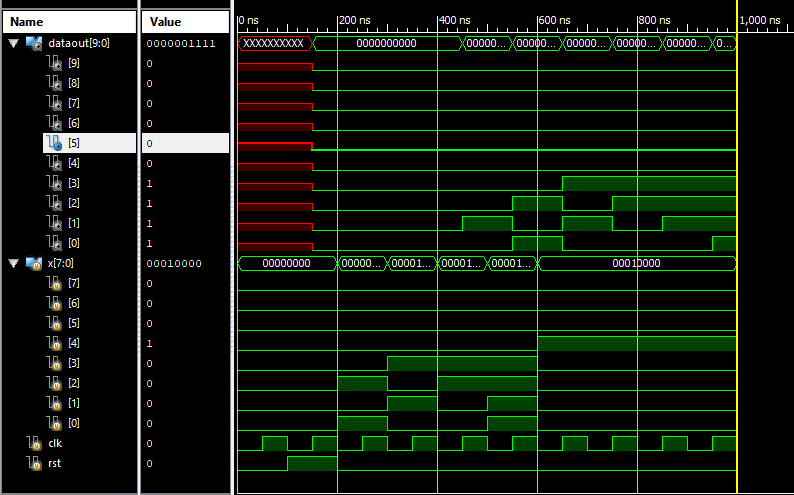Click the x bit [4] signal icon

(x=54, y=343)
